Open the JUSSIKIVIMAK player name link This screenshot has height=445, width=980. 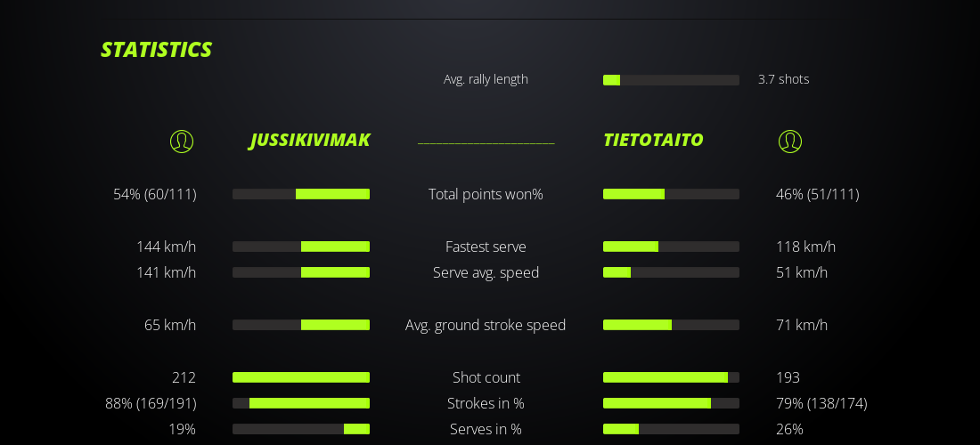pos(309,140)
